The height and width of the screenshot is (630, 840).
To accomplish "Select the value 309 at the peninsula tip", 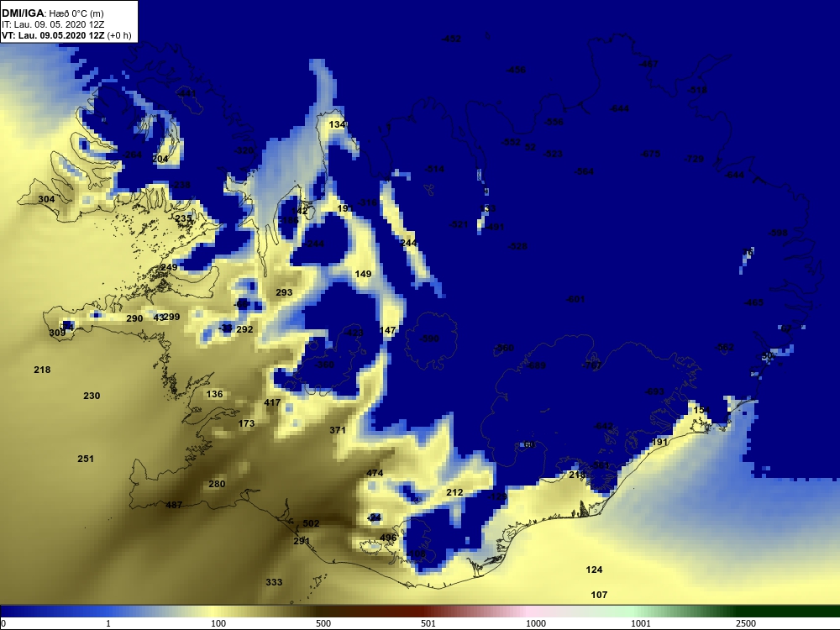I will [57, 333].
